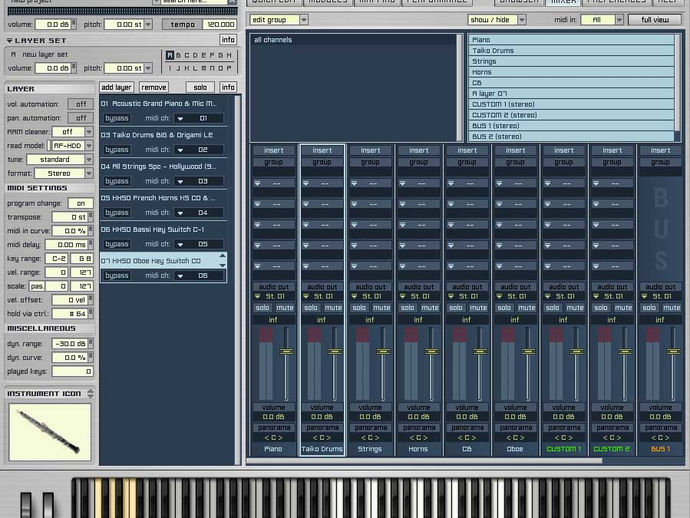This screenshot has width=690, height=518.
Task: Click the add layer button
Action: (117, 87)
